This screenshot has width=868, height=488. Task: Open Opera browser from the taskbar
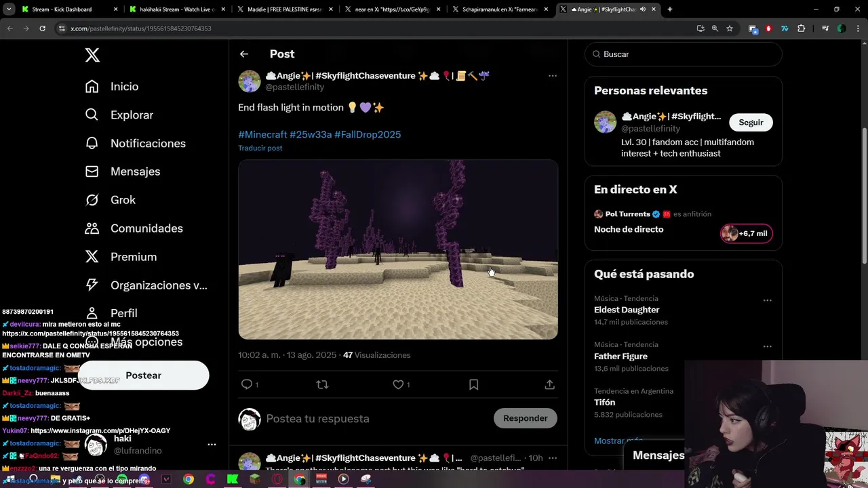point(277,479)
